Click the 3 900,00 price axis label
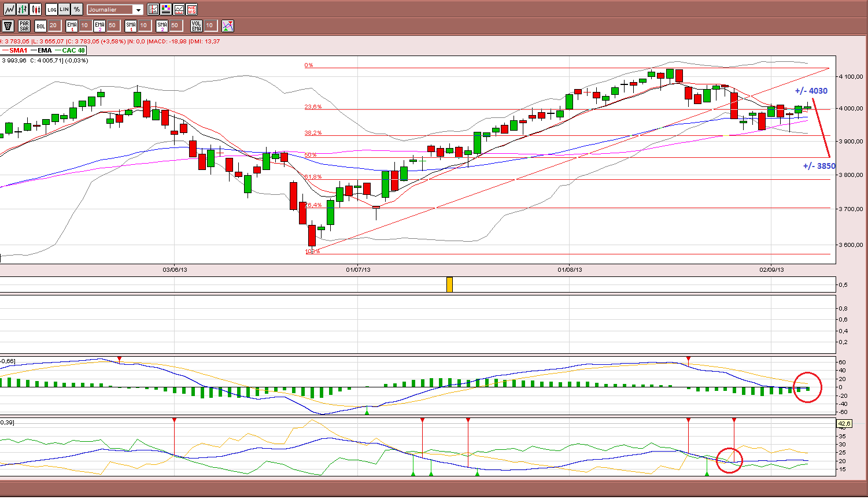This screenshot has width=868, height=499. pos(851,142)
